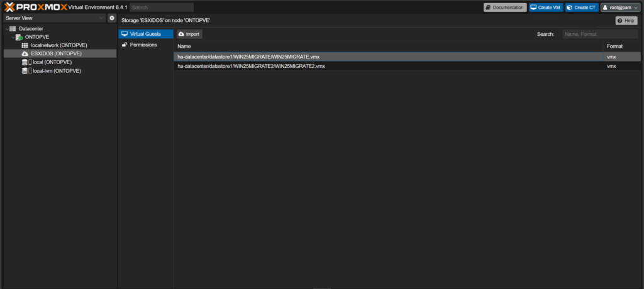The height and width of the screenshot is (289, 644).
Task: Select local-lvm (ONTOPVE) storage label
Action: (57, 71)
